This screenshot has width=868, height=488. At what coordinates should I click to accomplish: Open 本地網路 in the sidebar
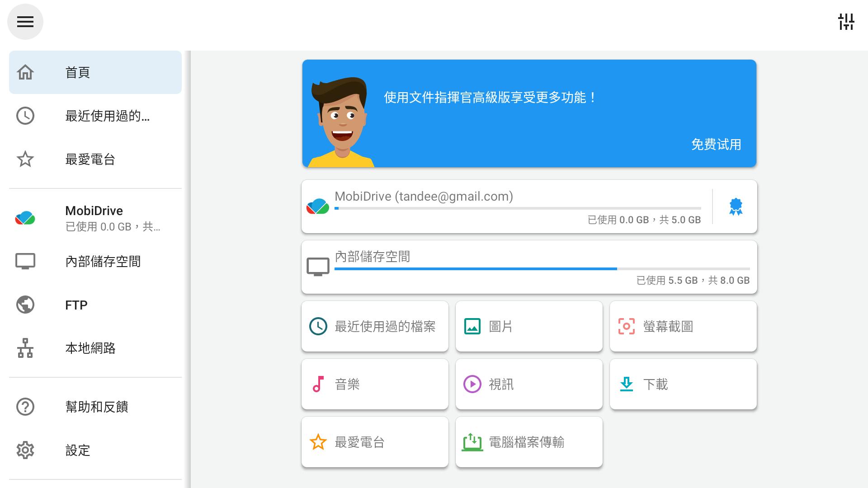[x=95, y=348]
